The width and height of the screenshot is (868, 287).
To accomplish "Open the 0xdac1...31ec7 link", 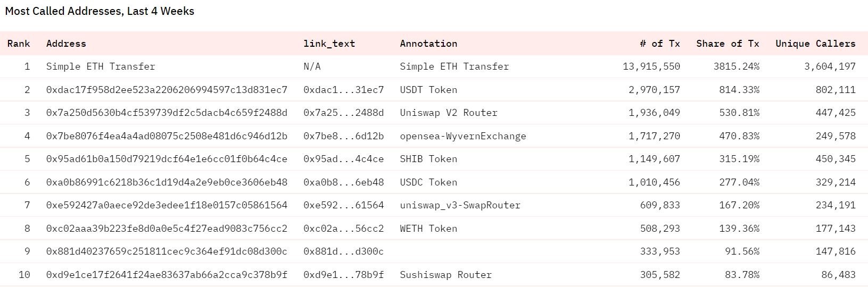I will [343, 90].
